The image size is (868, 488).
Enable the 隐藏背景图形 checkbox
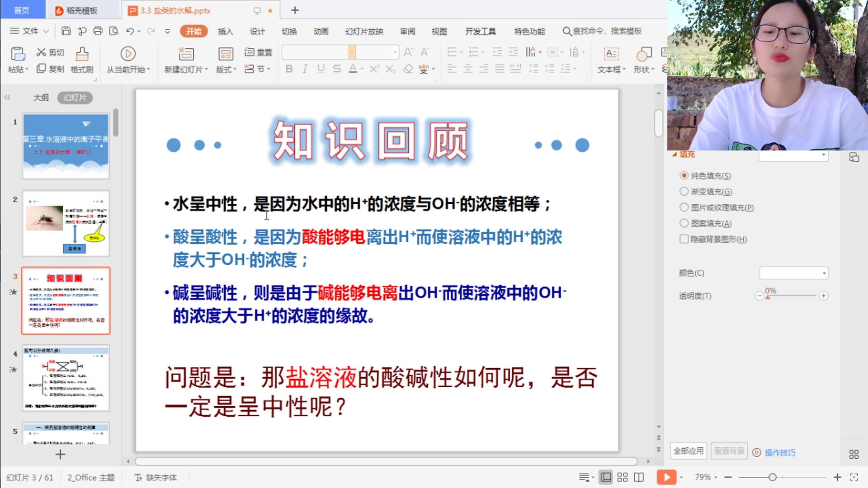684,239
